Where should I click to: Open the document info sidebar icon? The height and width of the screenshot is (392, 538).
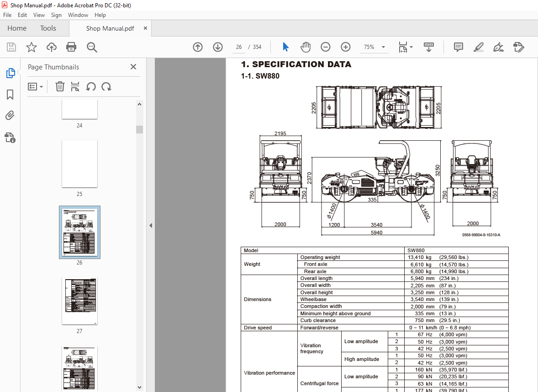[10, 138]
